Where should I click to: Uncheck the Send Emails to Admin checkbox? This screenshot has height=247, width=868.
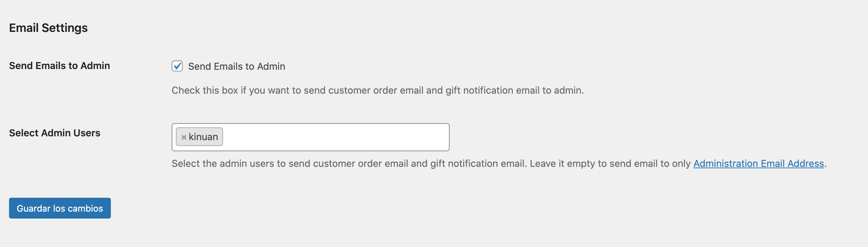click(x=177, y=66)
